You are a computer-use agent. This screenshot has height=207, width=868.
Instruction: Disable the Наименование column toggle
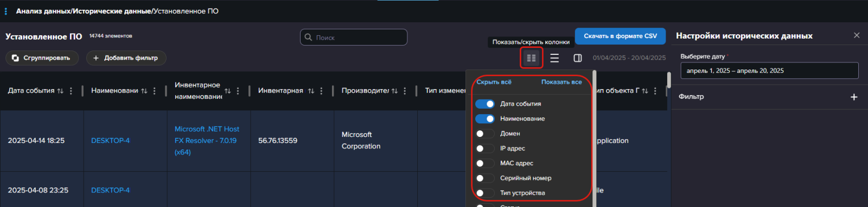coord(485,118)
